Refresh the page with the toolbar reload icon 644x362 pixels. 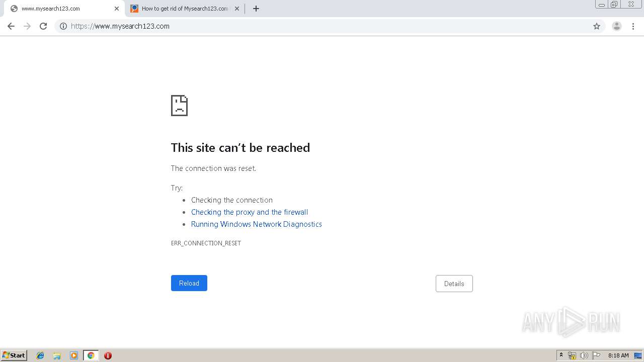tap(43, 26)
